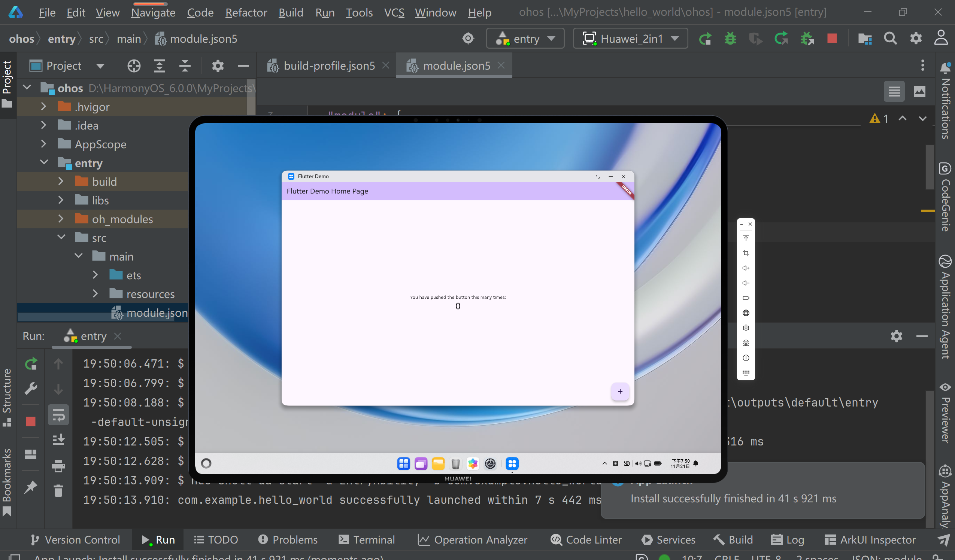Click the emulator screenshot crop icon
The height and width of the screenshot is (560, 955).
coord(746,253)
